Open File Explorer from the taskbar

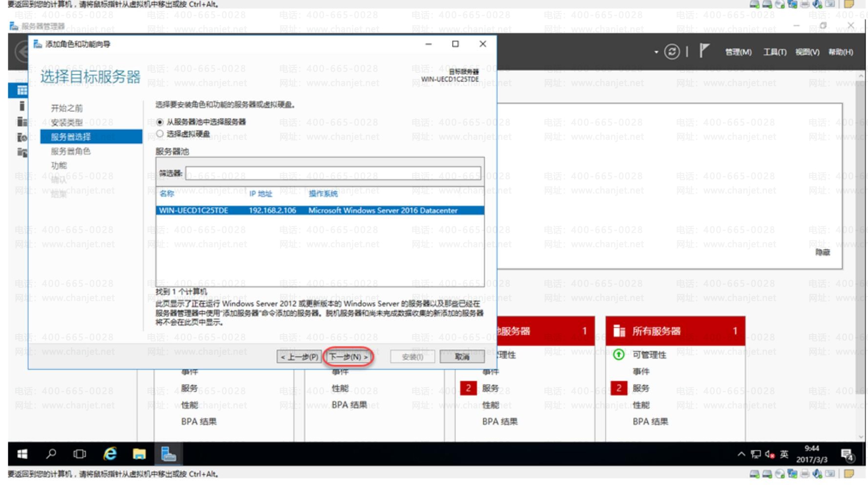pos(139,454)
